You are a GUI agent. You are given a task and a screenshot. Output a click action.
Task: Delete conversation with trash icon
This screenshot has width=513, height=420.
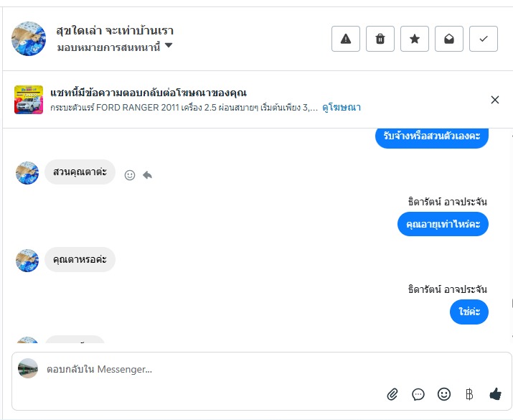[x=380, y=39]
